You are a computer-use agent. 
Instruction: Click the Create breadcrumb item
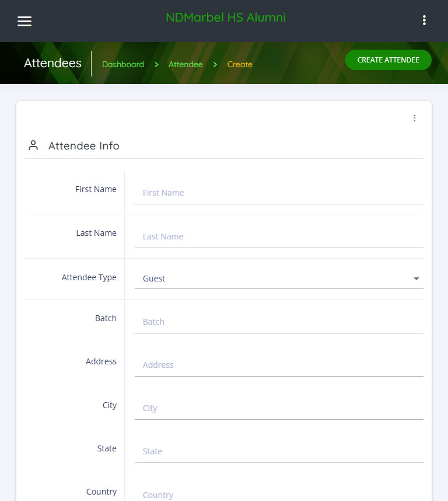click(240, 64)
